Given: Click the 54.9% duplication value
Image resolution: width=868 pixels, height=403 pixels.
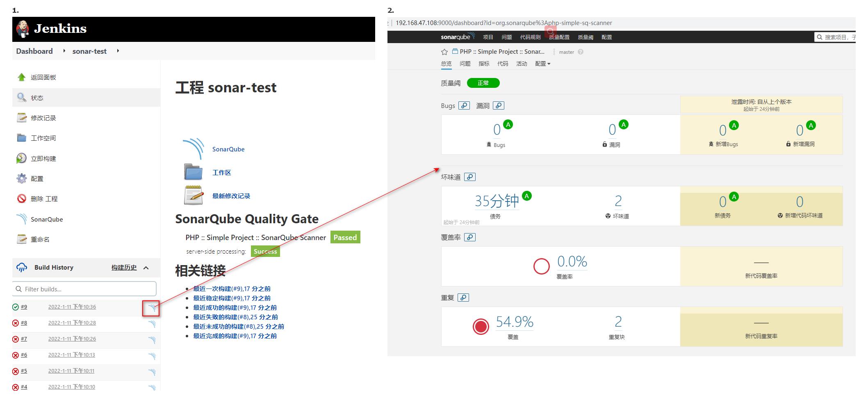Looking at the screenshot, I should [515, 322].
